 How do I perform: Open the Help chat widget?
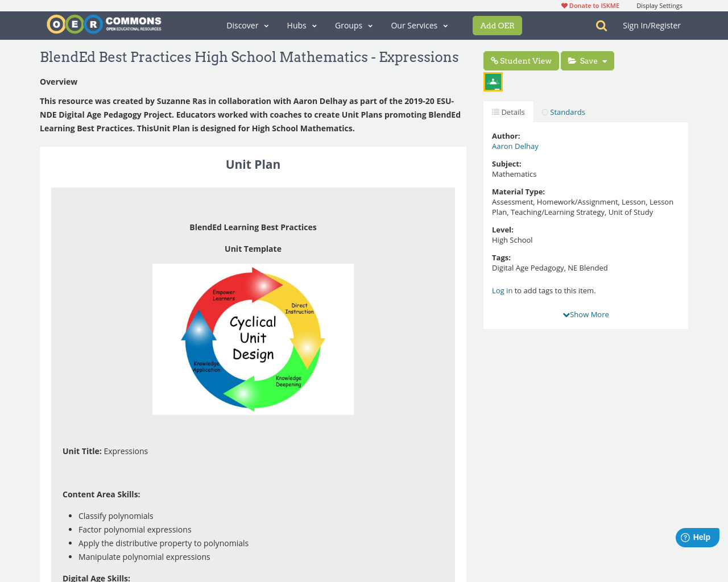(697, 536)
